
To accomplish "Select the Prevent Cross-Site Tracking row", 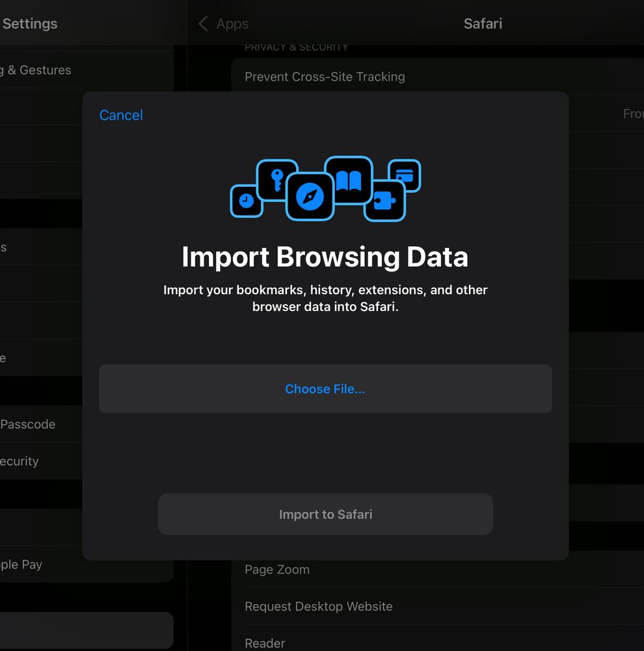I will pyautogui.click(x=437, y=76).
